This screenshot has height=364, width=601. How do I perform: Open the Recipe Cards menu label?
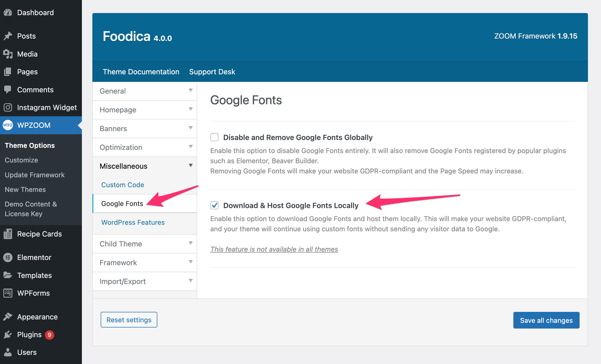[39, 234]
